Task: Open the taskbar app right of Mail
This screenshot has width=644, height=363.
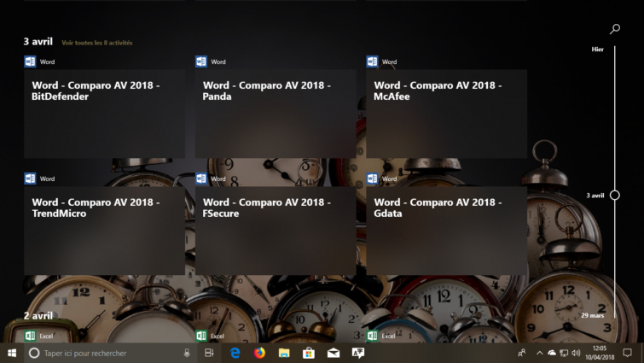Action: click(x=358, y=353)
